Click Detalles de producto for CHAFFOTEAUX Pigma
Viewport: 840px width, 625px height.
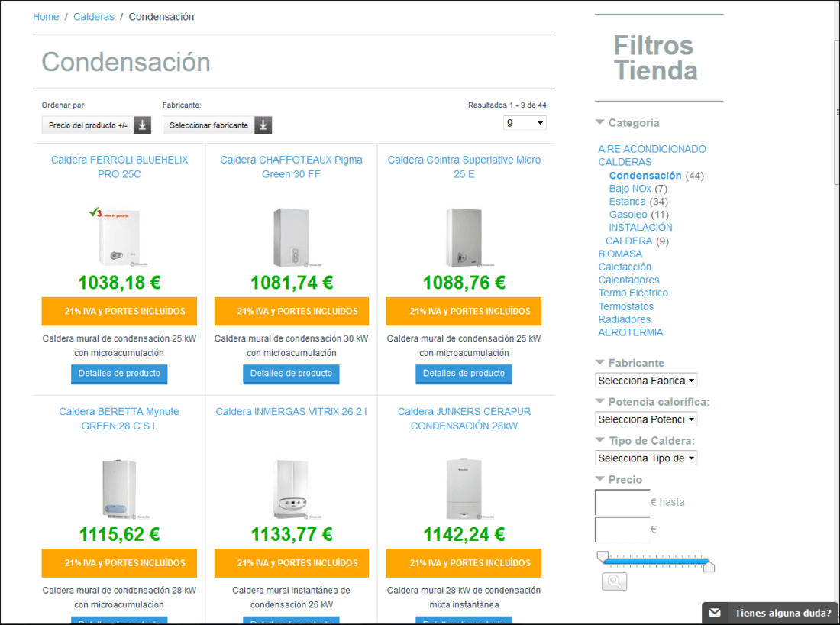[x=291, y=374]
